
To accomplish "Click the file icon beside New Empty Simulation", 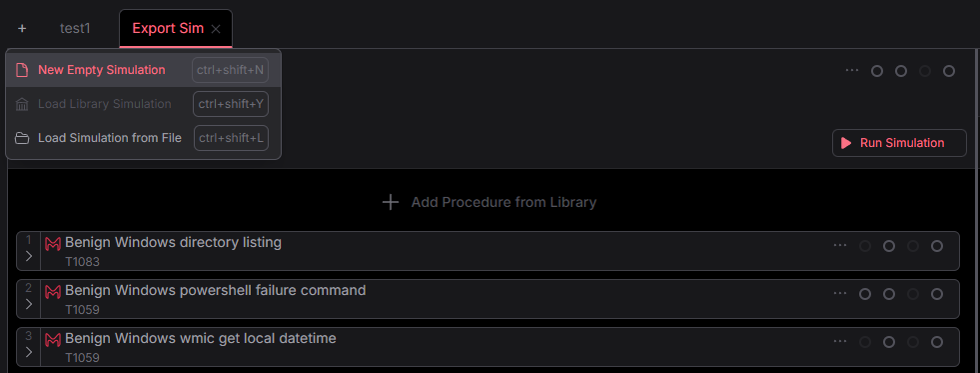I will (22, 70).
